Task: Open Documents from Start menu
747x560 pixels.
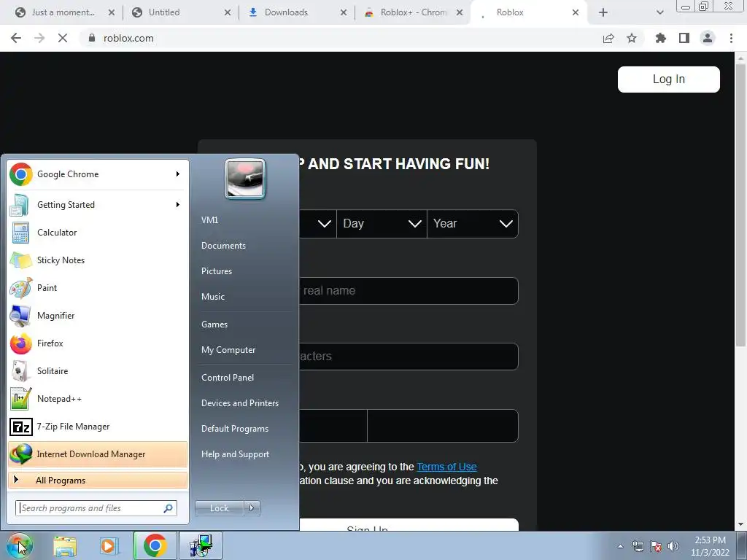Action: (223, 246)
